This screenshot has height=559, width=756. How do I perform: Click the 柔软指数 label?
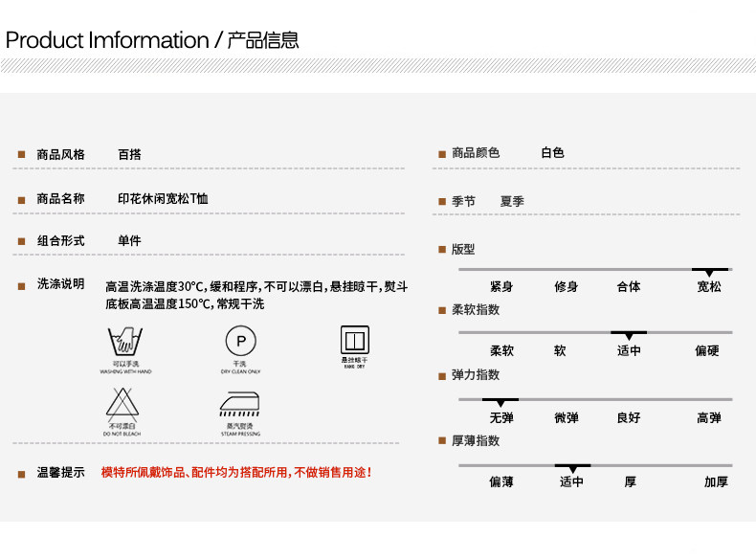[476, 309]
